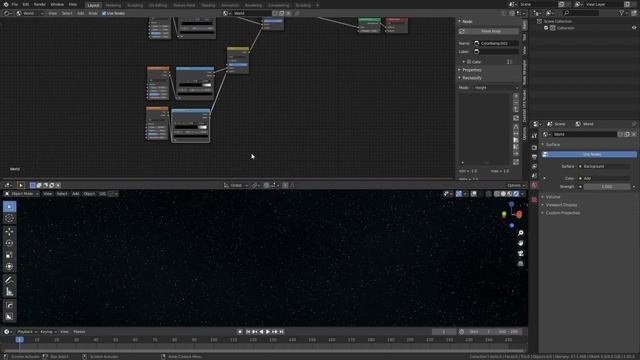Select the Scale tool in viewport toolbar
This screenshot has width=640, height=360.
click(9, 255)
